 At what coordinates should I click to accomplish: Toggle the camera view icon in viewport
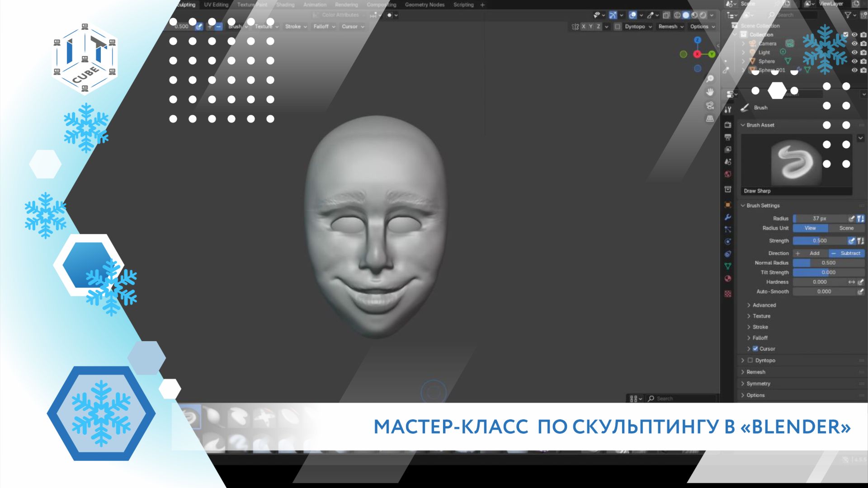point(710,105)
